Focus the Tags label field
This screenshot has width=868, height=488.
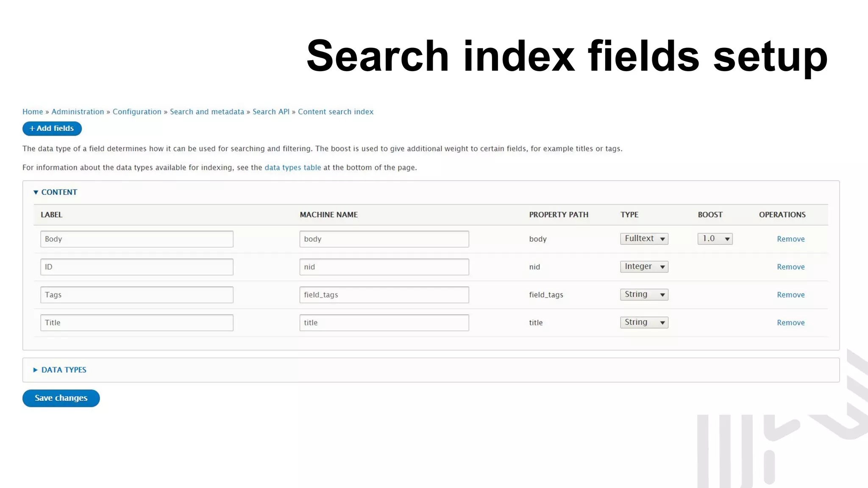(137, 295)
